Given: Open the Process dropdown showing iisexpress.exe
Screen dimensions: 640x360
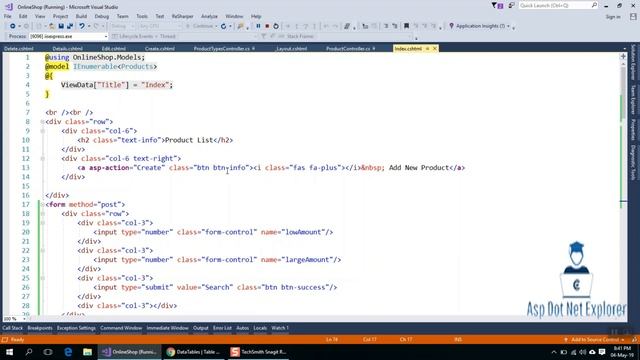Looking at the screenshot, I should 68,36.
